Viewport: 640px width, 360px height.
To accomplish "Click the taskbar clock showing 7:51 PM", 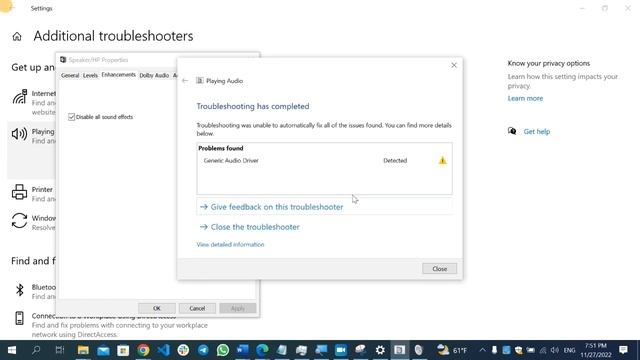I will [596, 350].
